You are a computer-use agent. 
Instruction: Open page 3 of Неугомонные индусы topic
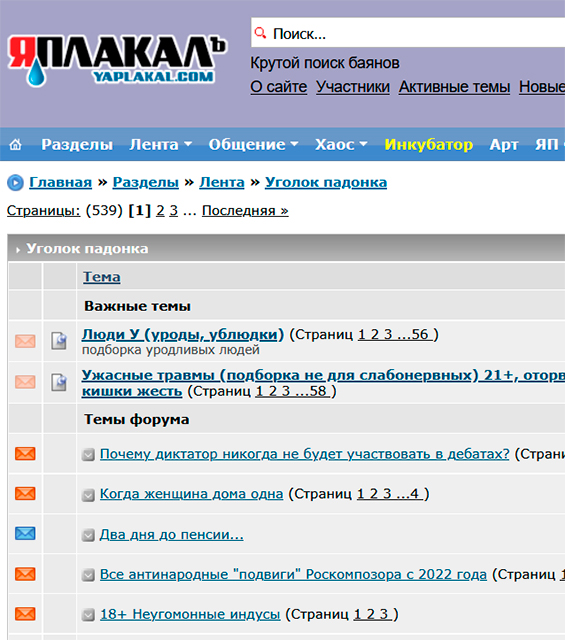tap(384, 614)
